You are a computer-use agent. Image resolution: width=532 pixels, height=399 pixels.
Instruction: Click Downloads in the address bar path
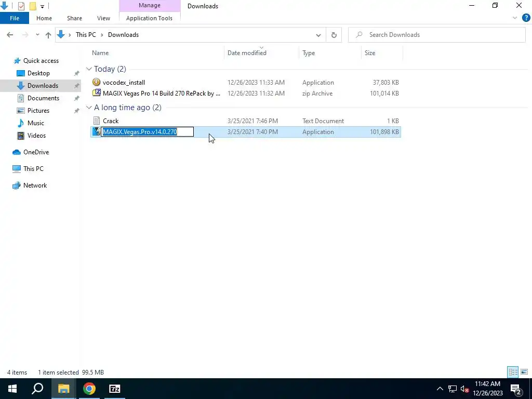pyautogui.click(x=123, y=35)
